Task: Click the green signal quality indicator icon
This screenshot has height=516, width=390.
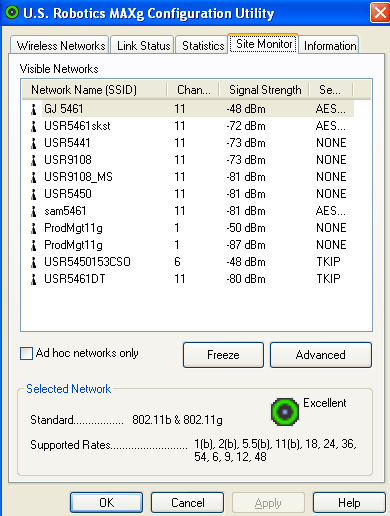Action: click(285, 412)
